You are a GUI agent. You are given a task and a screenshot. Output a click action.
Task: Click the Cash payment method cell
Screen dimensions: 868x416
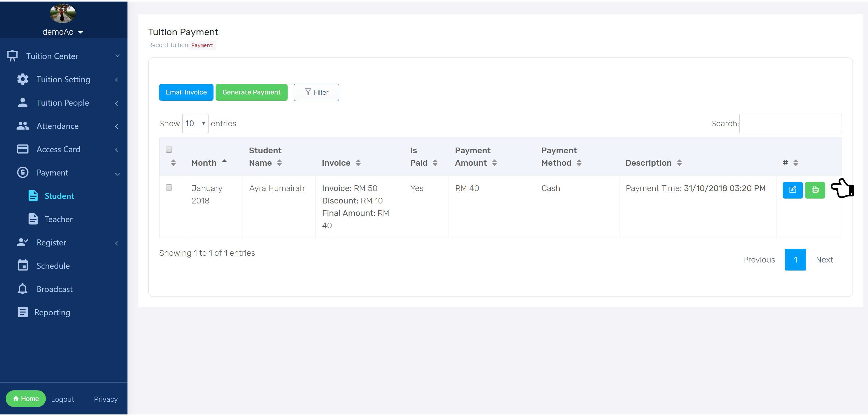(577, 207)
